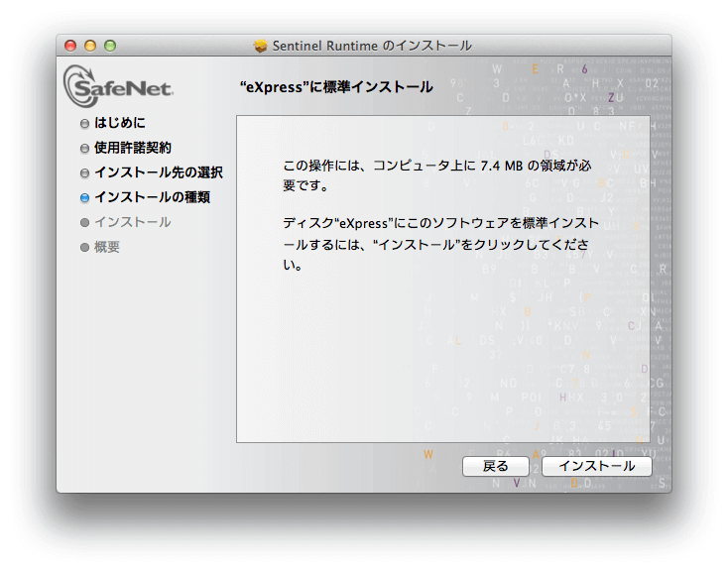Click the bullet beside はじめに
This screenshot has width=728, height=571.
(84, 124)
